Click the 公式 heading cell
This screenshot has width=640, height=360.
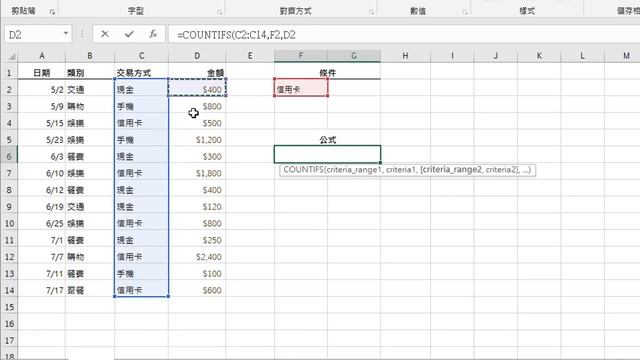(327, 140)
